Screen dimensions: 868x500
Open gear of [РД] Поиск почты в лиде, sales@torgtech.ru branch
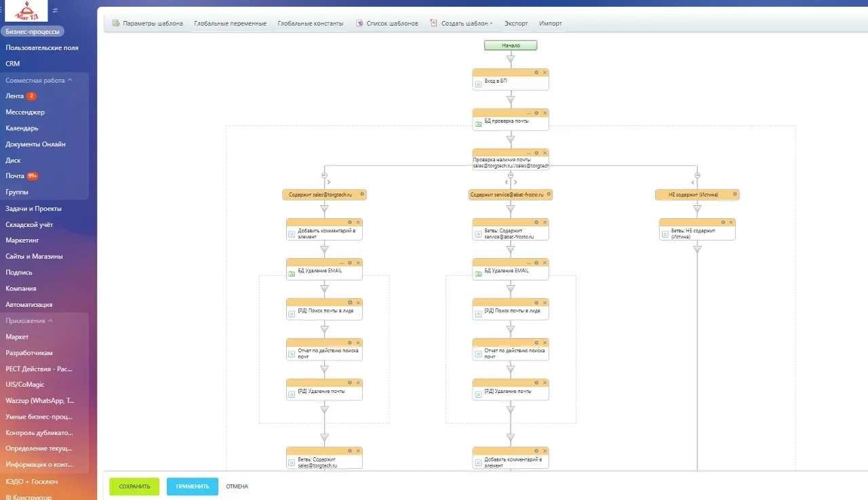click(x=350, y=302)
